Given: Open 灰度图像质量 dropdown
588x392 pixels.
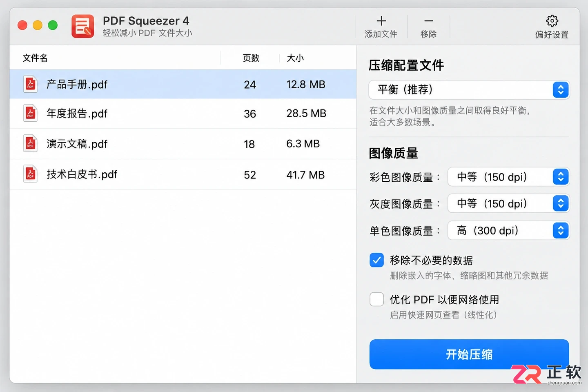Looking at the screenshot, I should 508,203.
